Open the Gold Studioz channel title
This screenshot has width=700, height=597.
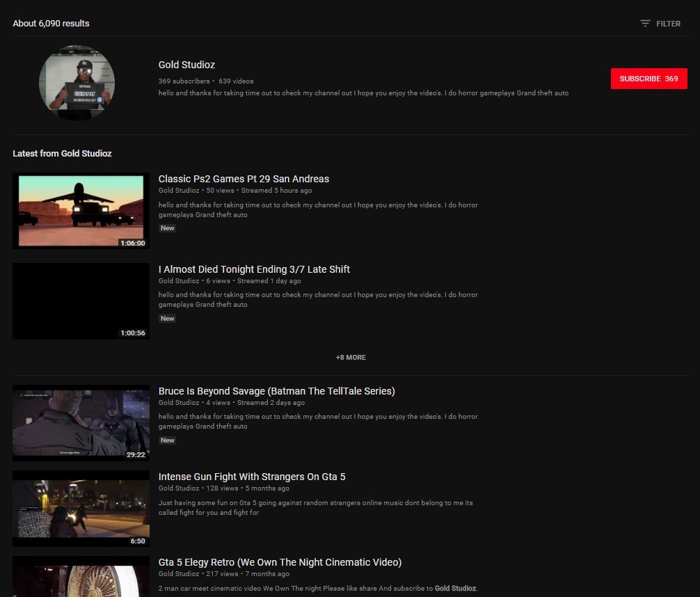coord(186,65)
